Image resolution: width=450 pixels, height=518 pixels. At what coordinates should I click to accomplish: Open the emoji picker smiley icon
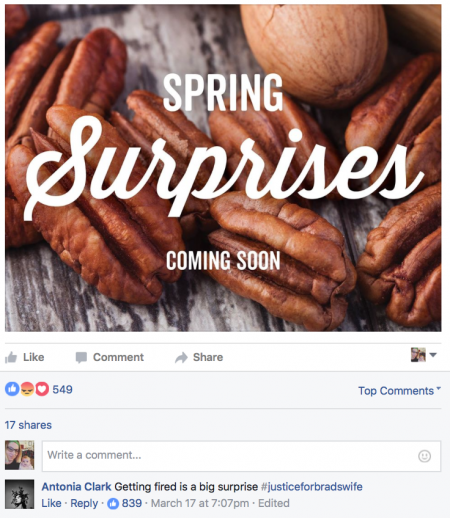424,456
